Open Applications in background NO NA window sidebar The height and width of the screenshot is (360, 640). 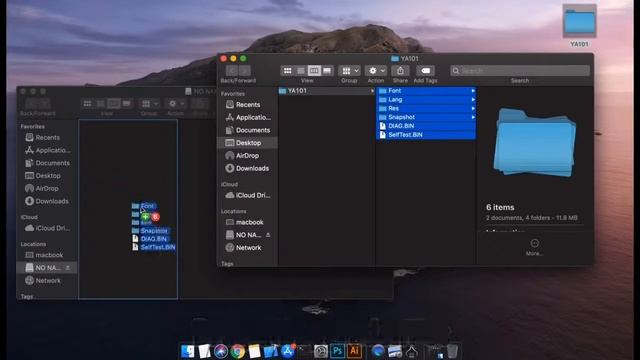pos(47,150)
